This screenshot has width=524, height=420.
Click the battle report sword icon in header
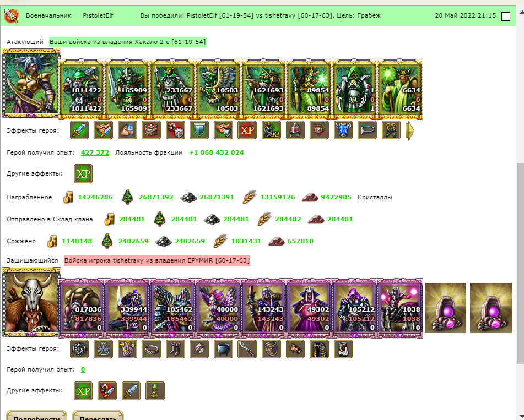[x=11, y=15]
